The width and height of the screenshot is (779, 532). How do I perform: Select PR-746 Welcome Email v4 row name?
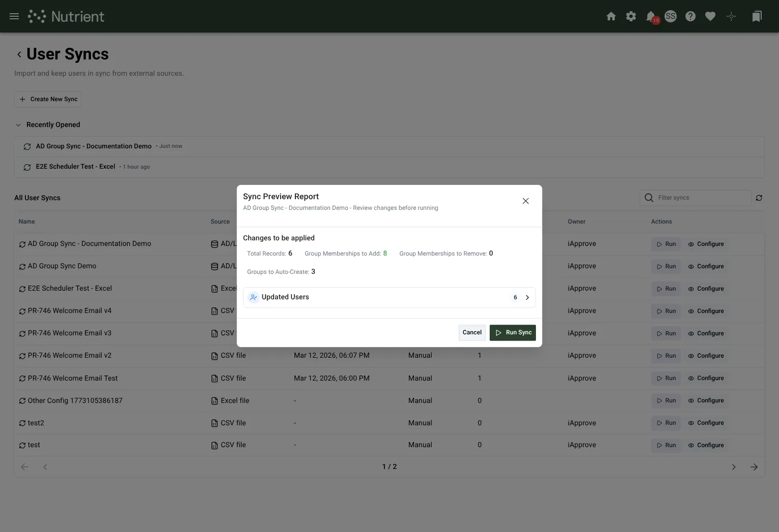tap(70, 311)
